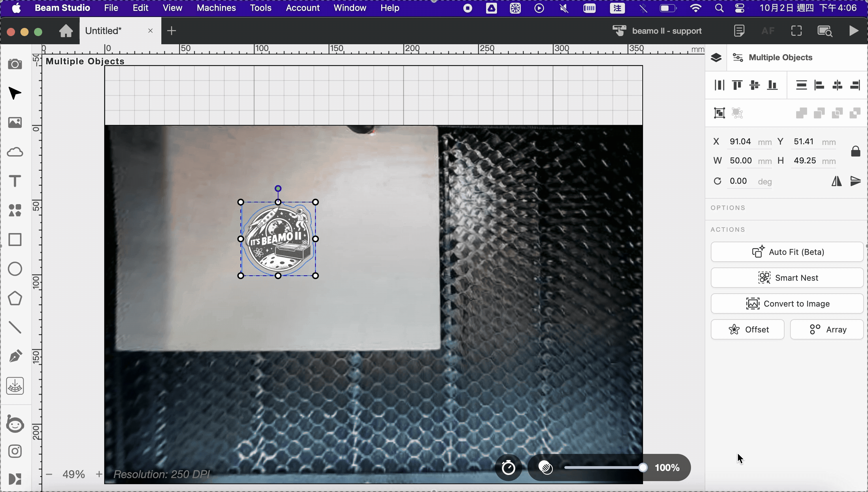The height and width of the screenshot is (492, 868).
Task: Open the bottom sidebar design tool icon
Action: (15, 479)
